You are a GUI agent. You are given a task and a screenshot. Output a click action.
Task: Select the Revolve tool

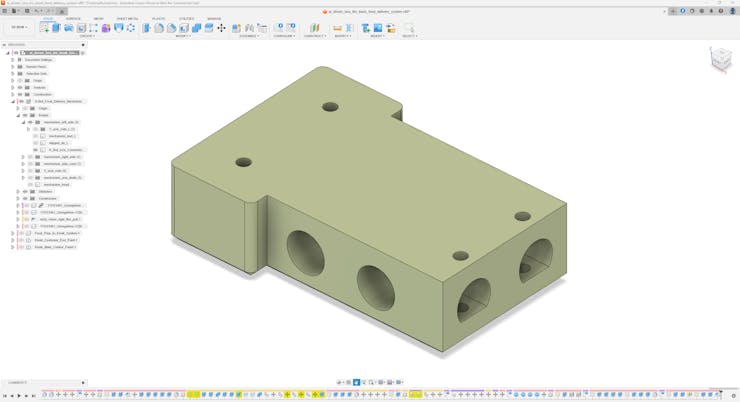(x=69, y=28)
